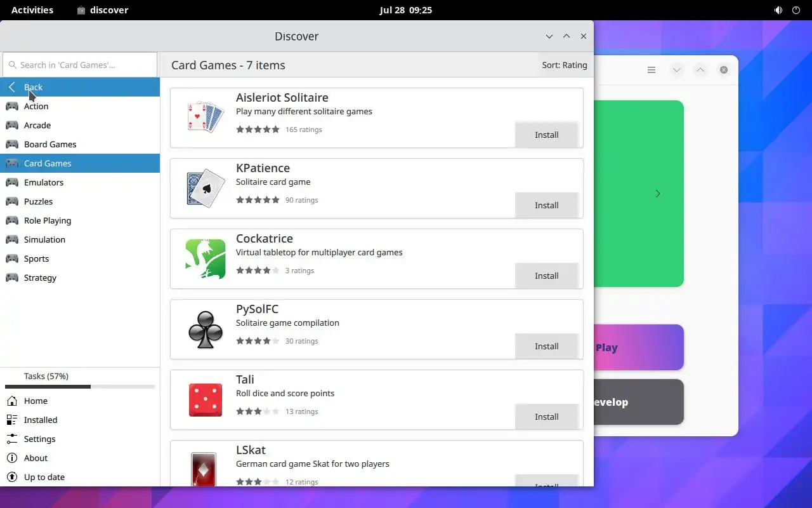Image resolution: width=812 pixels, height=508 pixels.
Task: Click the Installed grid icon
Action: (x=12, y=420)
